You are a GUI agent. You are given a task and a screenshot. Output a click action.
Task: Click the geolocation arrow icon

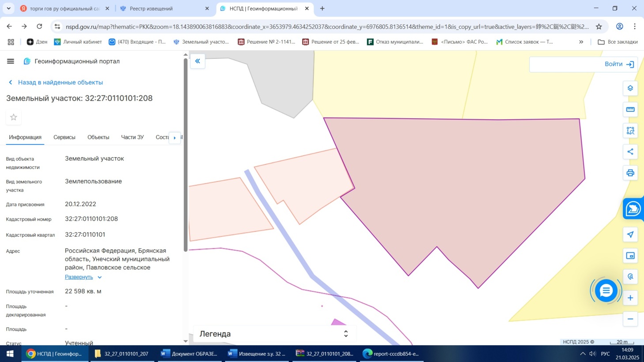click(x=630, y=234)
